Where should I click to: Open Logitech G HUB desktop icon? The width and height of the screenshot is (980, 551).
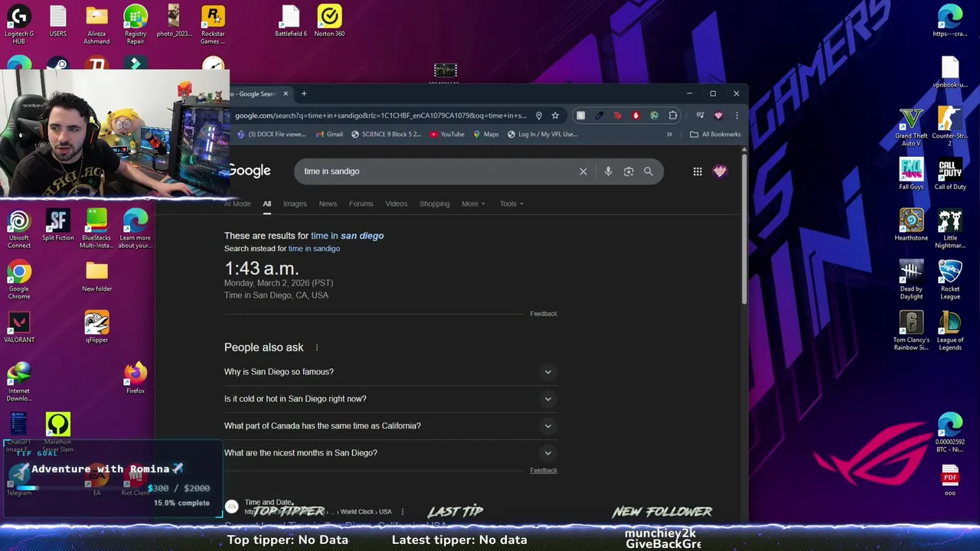19,24
